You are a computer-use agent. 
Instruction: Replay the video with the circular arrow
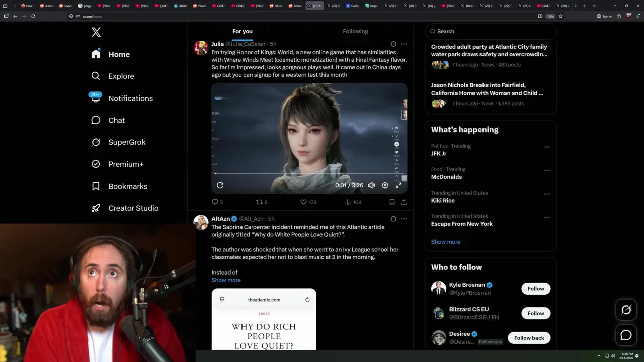pos(220,185)
